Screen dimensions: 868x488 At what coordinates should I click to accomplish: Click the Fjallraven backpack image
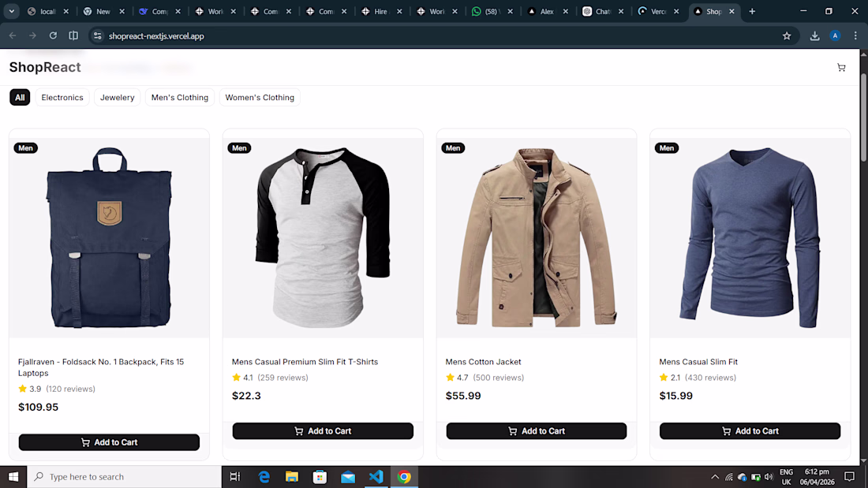109,238
